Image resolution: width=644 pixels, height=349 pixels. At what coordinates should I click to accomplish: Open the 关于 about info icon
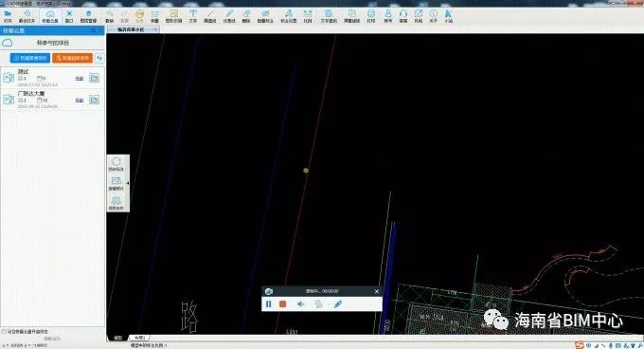(x=434, y=16)
